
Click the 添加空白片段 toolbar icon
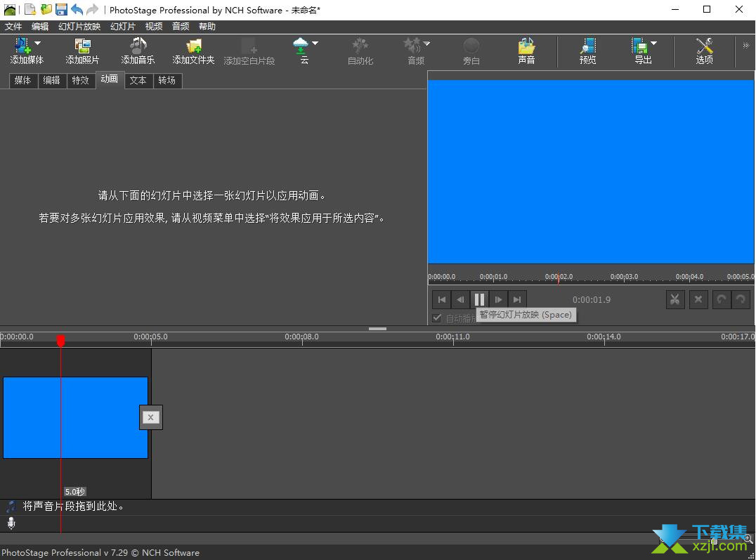point(249,51)
